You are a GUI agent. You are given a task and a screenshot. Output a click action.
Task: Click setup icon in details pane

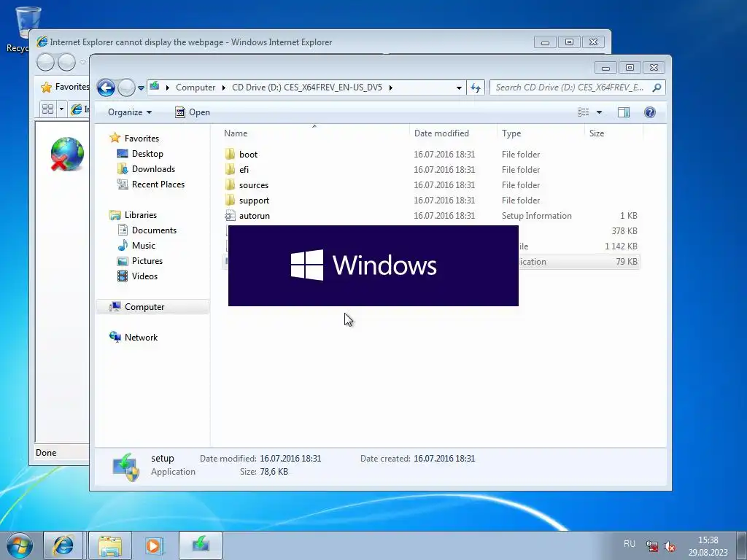pos(125,466)
